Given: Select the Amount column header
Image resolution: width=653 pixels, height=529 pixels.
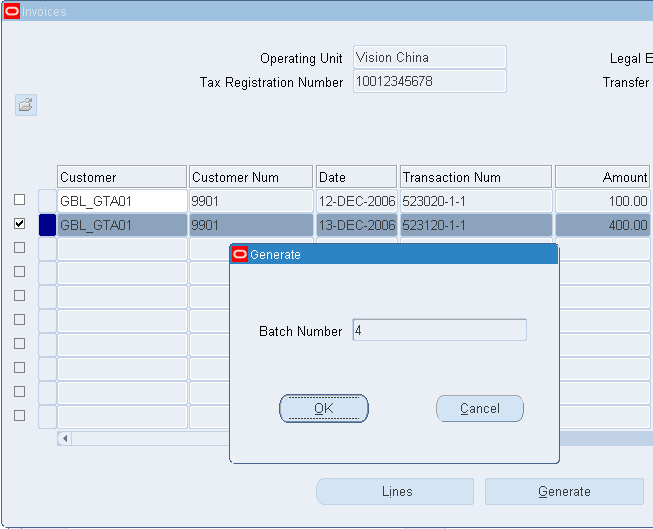Looking at the screenshot, I should [x=603, y=177].
